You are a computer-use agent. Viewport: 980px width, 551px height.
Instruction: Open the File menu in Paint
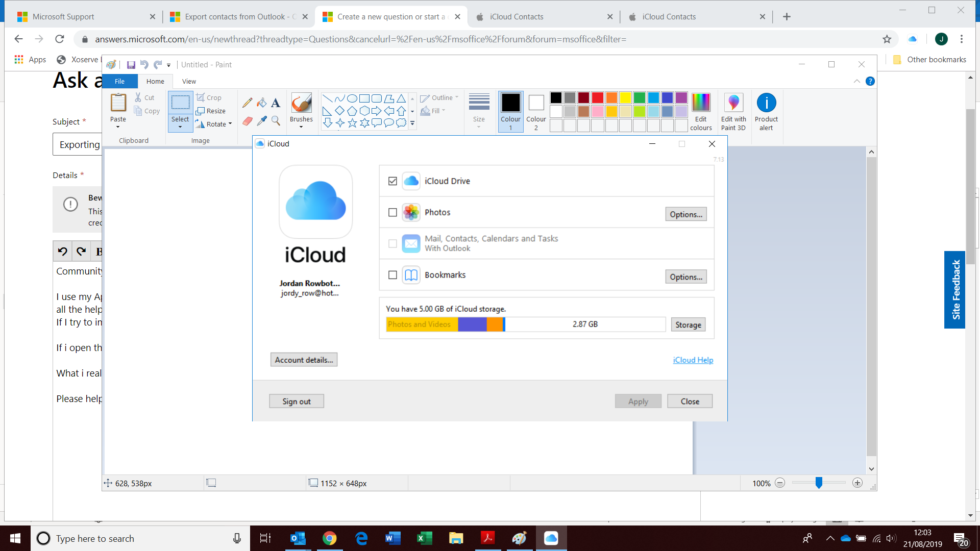(x=119, y=81)
